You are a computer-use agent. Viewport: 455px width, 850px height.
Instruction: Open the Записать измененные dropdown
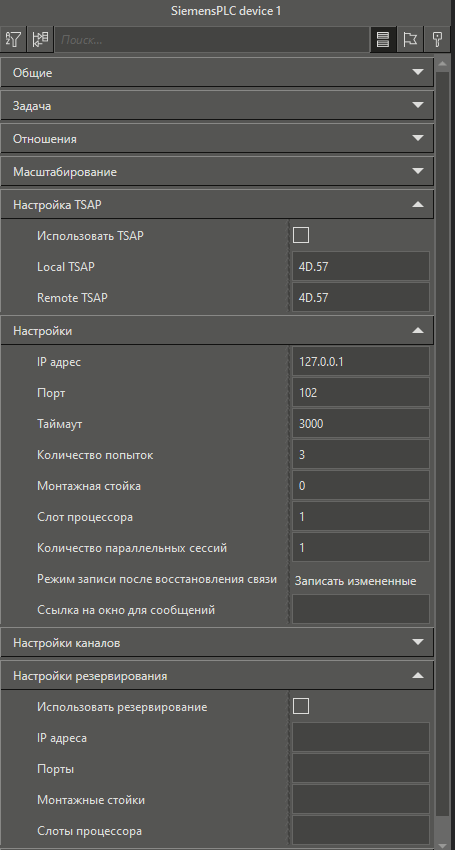[x=361, y=581]
